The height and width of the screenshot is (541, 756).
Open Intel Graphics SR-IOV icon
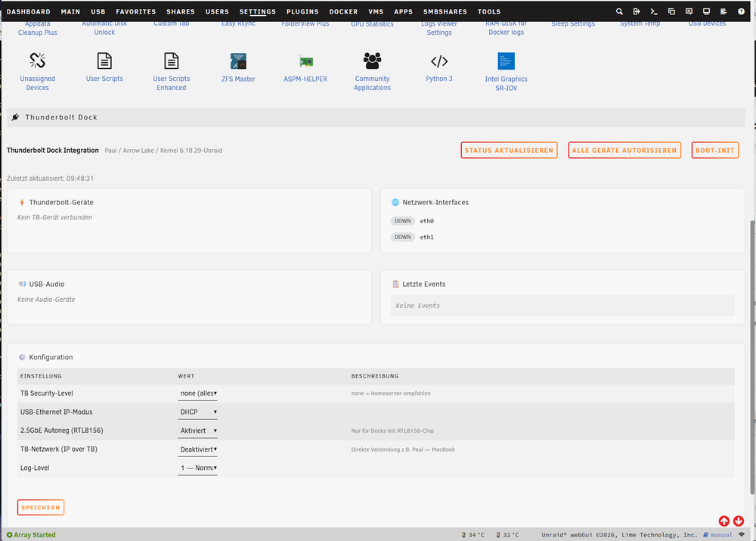pyautogui.click(x=507, y=61)
